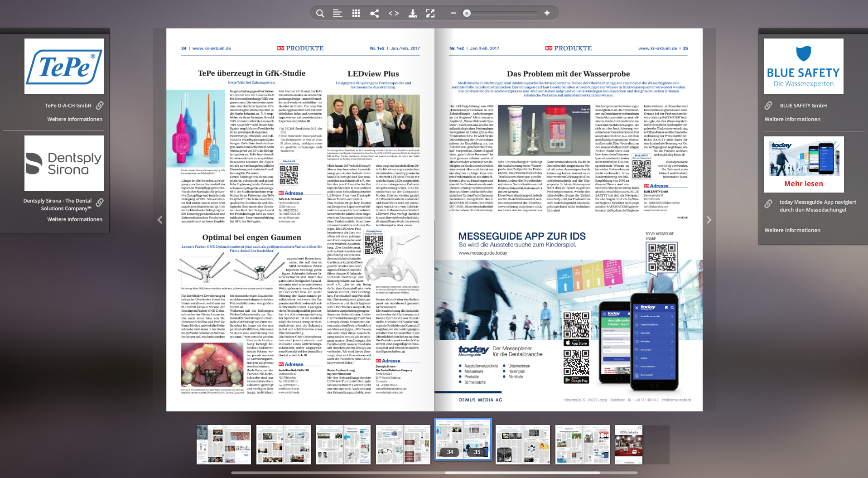Select the current 34-35 page thumbnail
Viewport: 868px width, 478px height.
pos(463,439)
